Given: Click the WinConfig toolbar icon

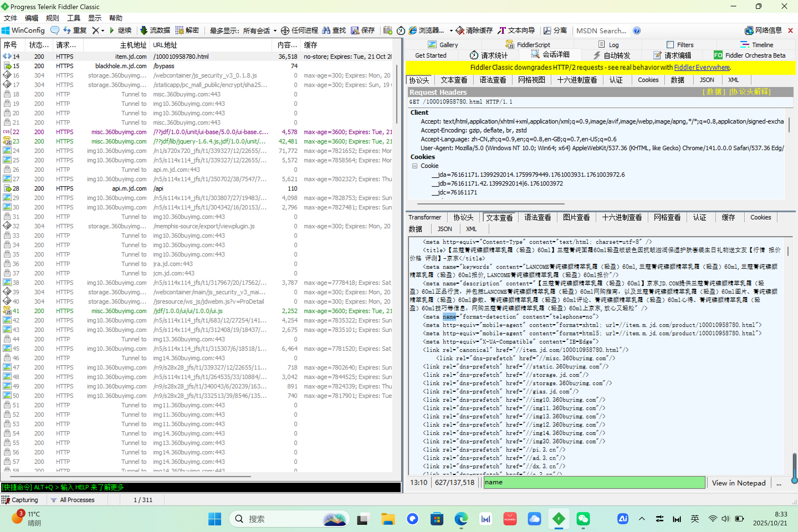Looking at the screenshot, I should click(6, 30).
